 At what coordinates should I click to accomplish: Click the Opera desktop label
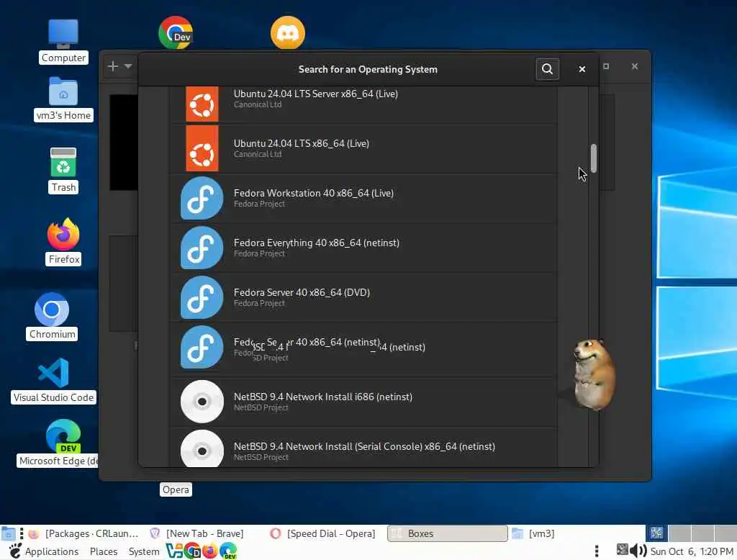[176, 489]
